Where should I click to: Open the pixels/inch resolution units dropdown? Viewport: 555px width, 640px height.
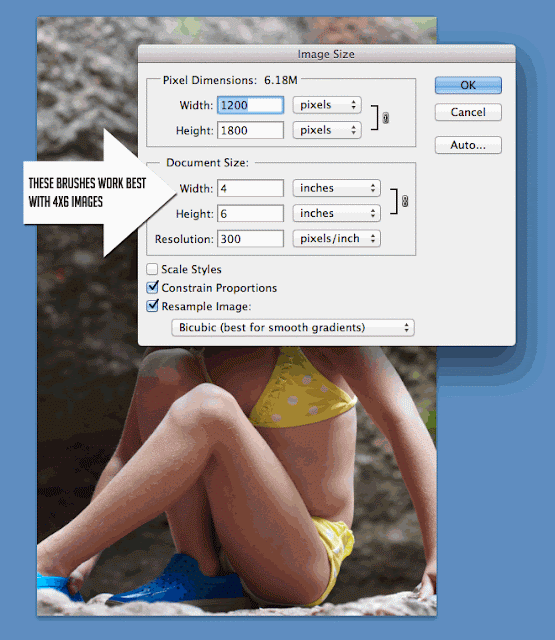pyautogui.click(x=337, y=238)
